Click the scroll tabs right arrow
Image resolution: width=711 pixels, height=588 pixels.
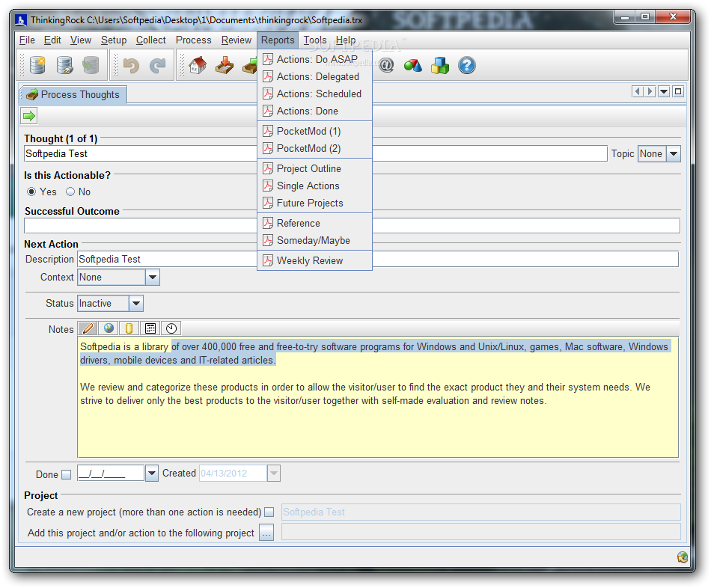coord(650,91)
